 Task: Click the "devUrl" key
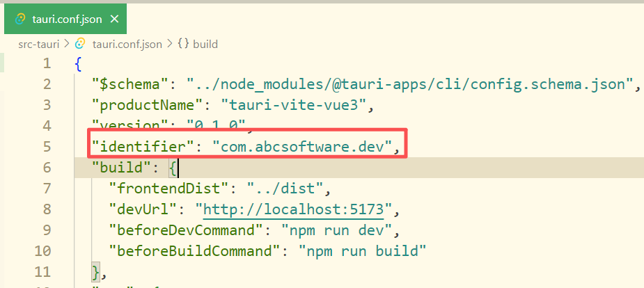(144, 209)
